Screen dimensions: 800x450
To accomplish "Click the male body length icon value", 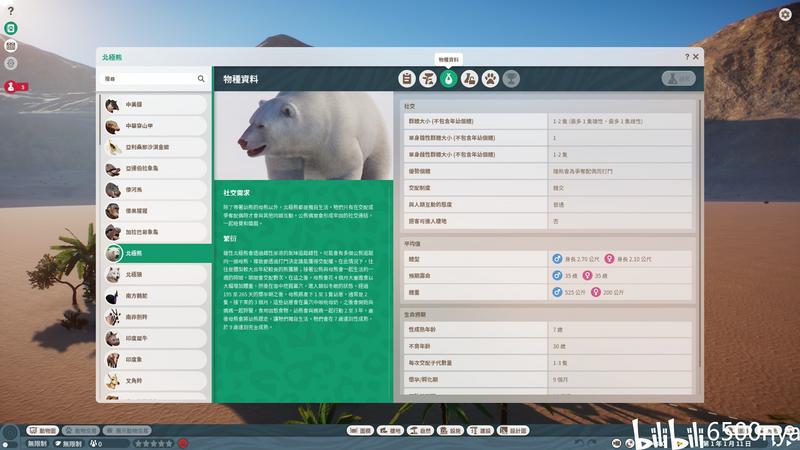I will [x=577, y=259].
